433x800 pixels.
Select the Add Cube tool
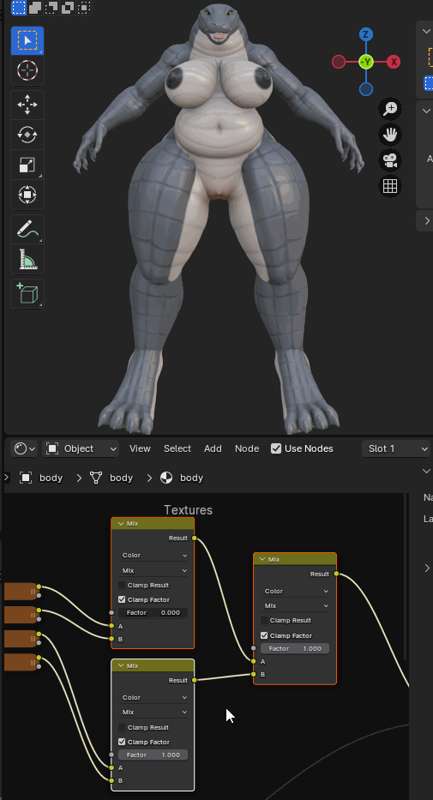[x=28, y=293]
